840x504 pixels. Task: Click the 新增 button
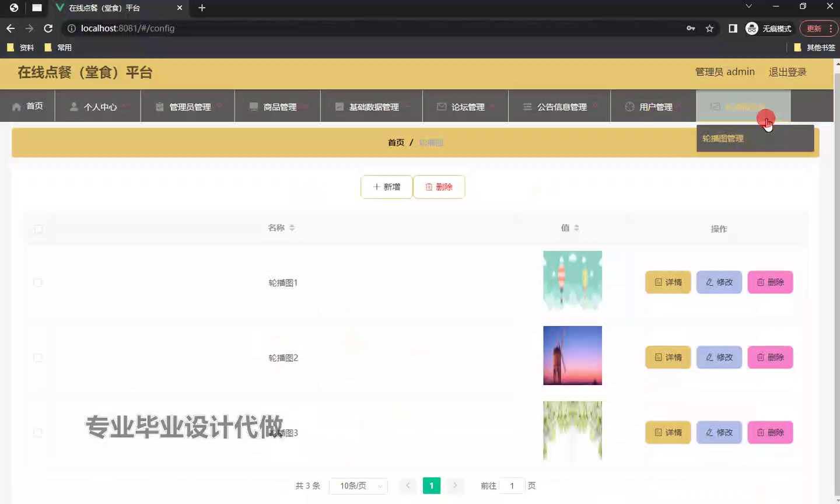point(386,187)
